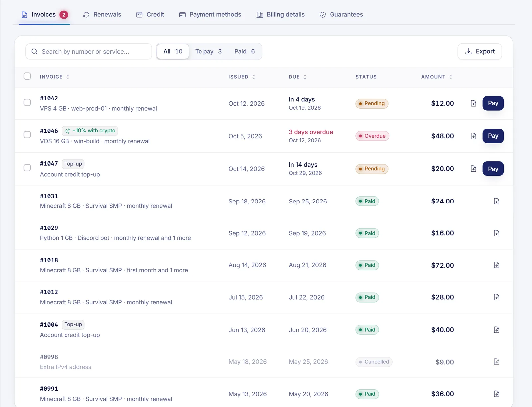This screenshot has height=407, width=532.
Task: Download invoice #1042 PDF icon
Action: [473, 103]
